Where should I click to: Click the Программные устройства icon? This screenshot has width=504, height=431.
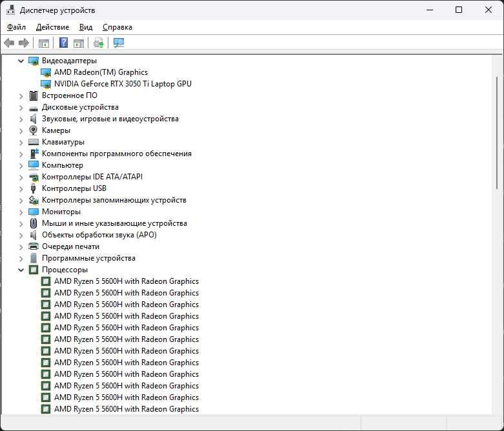click(x=34, y=258)
